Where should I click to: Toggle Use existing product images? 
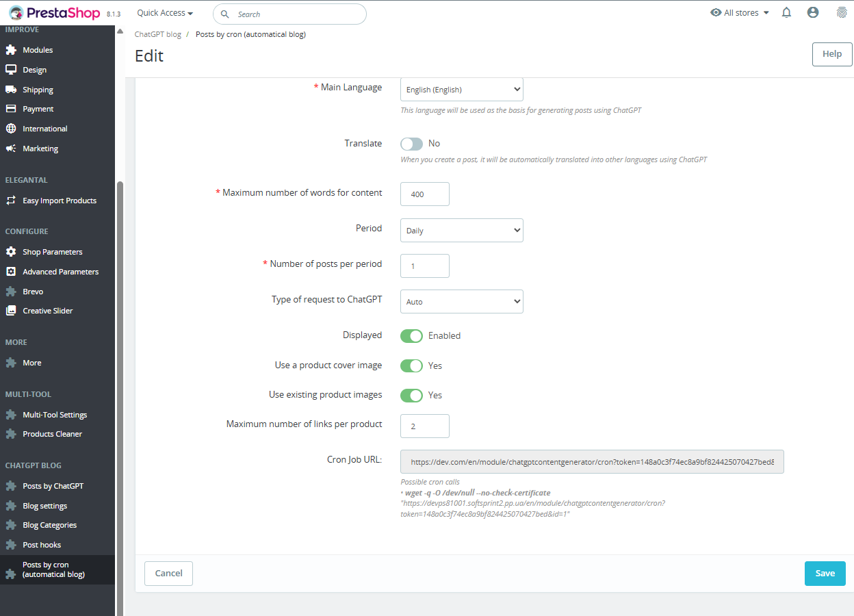[x=411, y=395]
